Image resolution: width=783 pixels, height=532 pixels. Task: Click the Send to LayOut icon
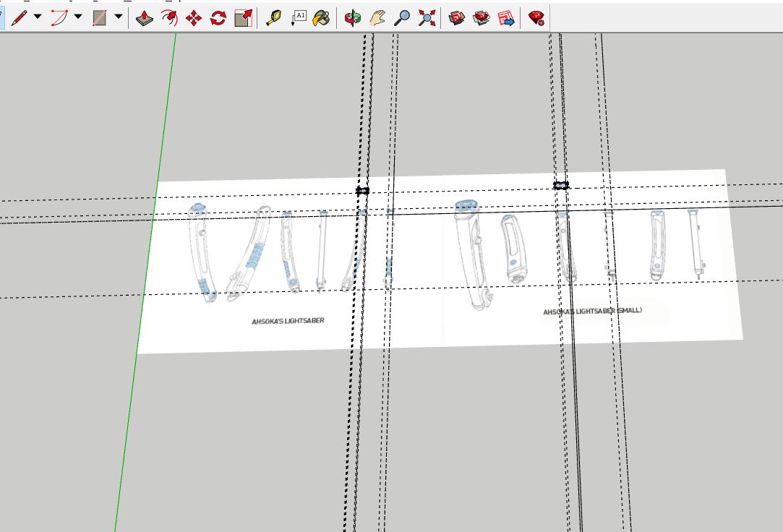click(x=506, y=19)
